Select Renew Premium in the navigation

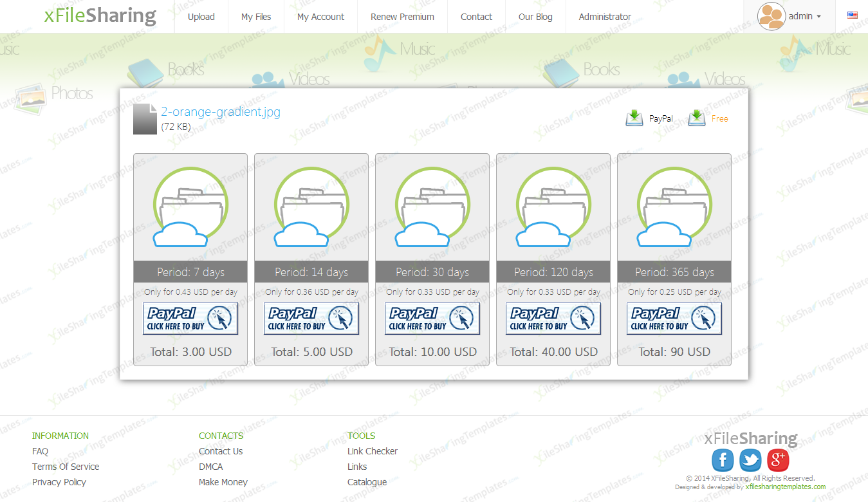point(402,17)
